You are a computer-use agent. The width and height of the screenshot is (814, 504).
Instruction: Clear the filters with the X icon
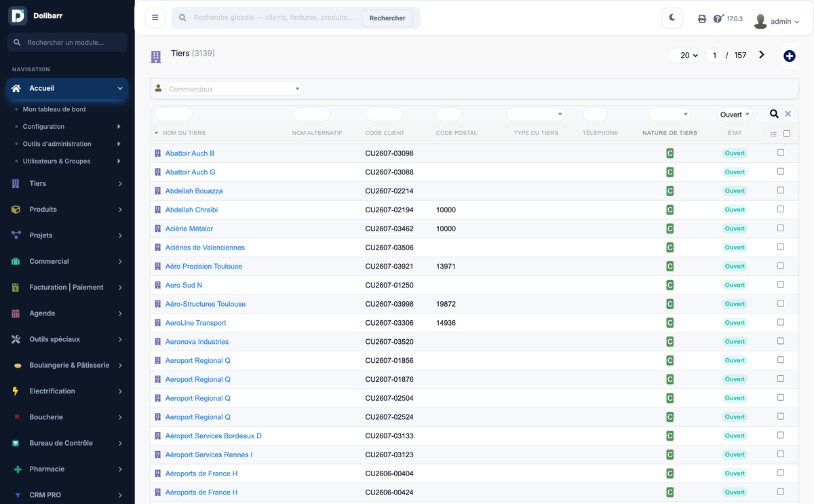[x=788, y=114]
